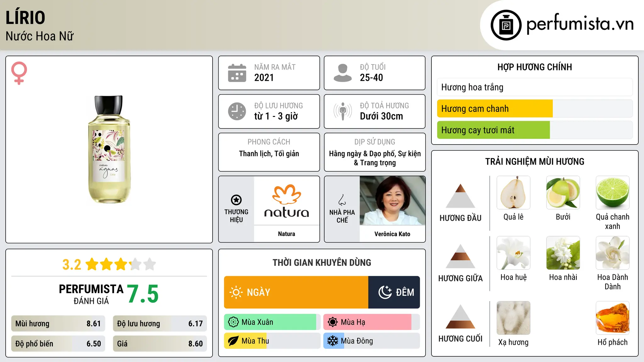644x362 pixels.
Task: Click the base notes pyramid icon
Action: coord(460,316)
